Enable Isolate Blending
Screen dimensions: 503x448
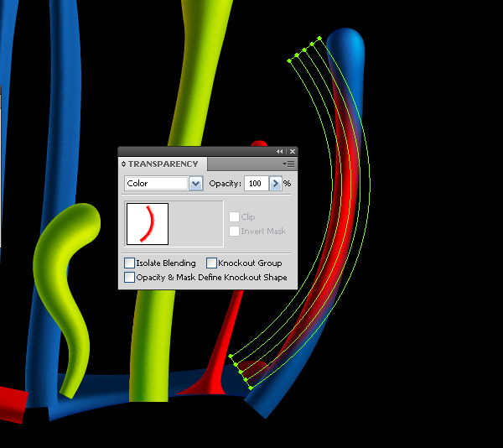pos(129,263)
